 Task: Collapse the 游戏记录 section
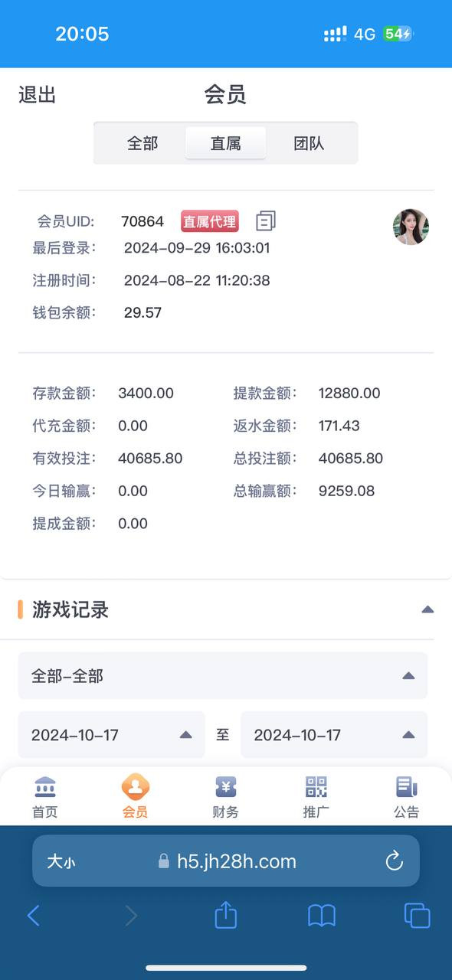[x=427, y=610]
